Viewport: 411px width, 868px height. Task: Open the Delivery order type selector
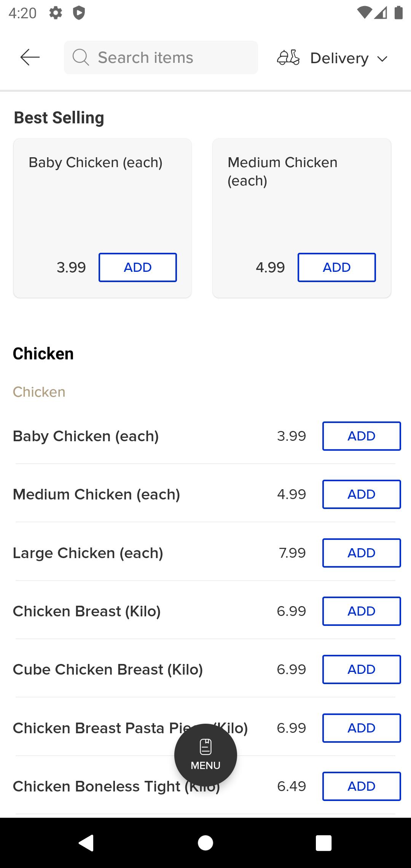pyautogui.click(x=332, y=58)
